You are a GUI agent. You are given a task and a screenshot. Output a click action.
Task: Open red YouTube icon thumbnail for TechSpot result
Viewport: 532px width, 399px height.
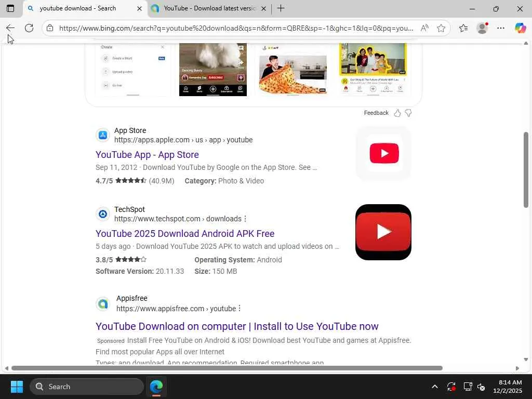[383, 232]
